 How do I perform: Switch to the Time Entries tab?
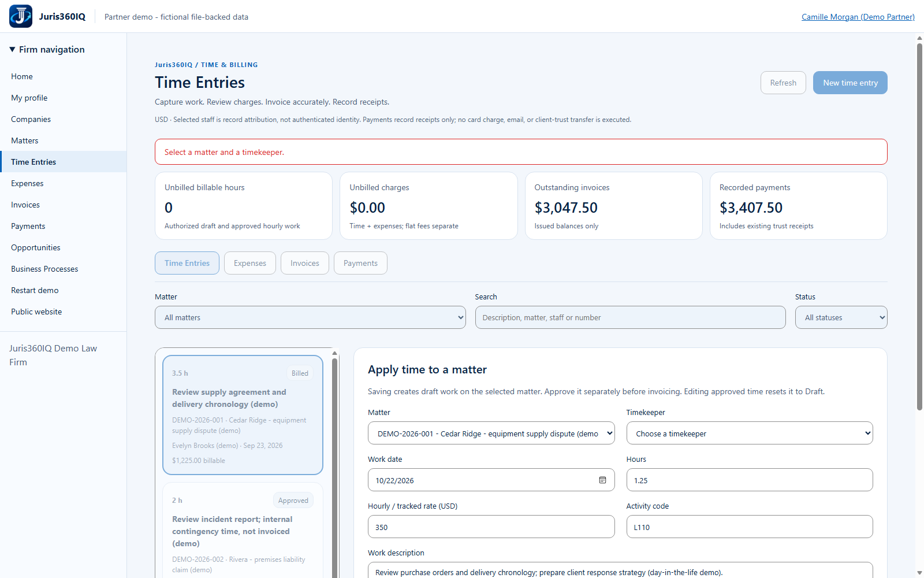coord(187,263)
